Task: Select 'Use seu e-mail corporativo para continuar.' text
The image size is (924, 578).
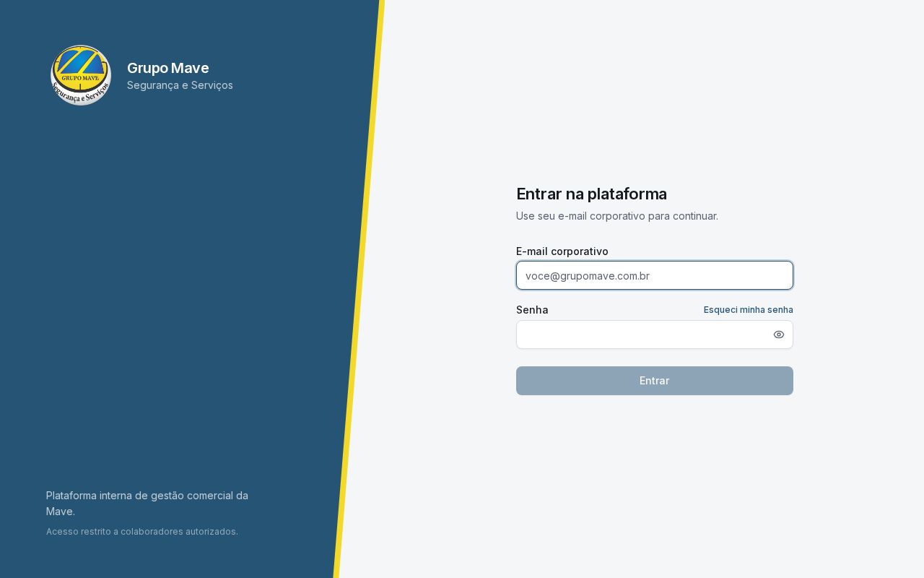Action: [x=617, y=216]
